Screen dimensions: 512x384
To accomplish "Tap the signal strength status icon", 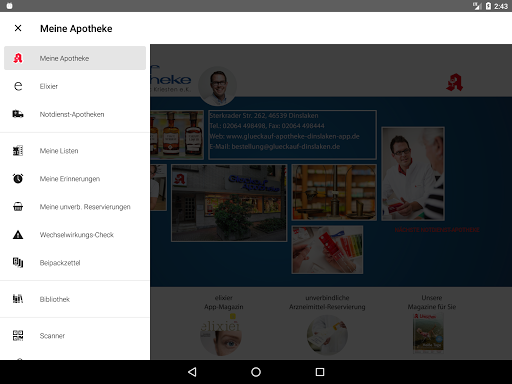I will click(477, 6).
